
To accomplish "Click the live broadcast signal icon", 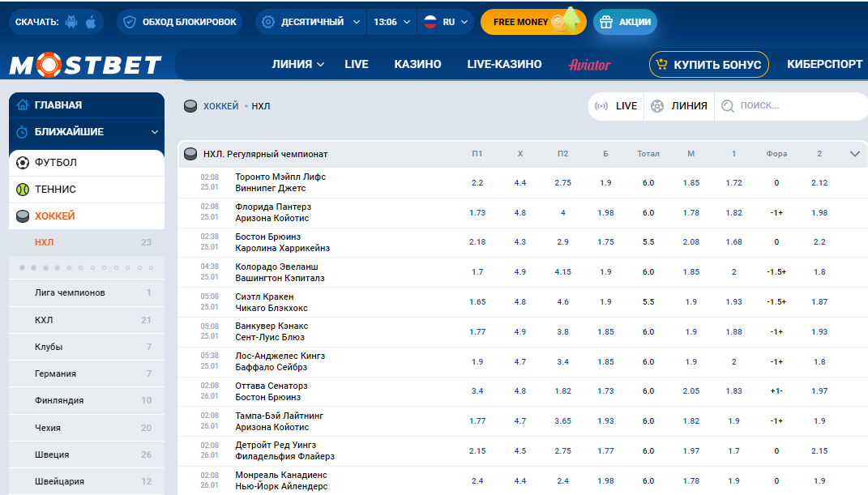I will 601,105.
